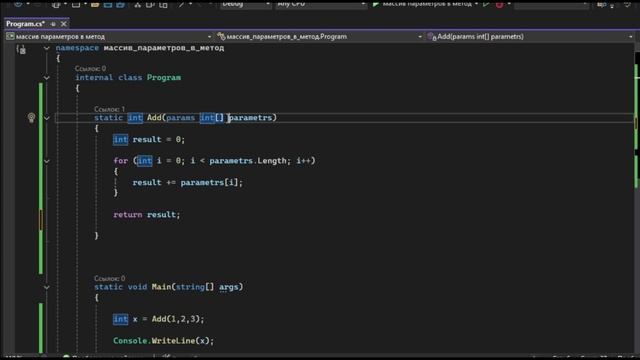640x360 pixels.
Task: Open 'Ссылок: 0' CodeLens above class Program
Action: pyautogui.click(x=90, y=69)
